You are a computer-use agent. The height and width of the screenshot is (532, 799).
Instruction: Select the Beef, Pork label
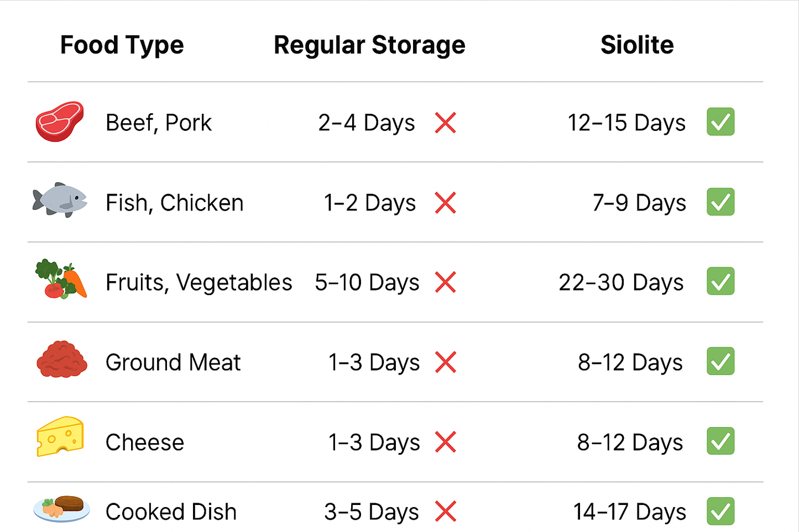159,123
